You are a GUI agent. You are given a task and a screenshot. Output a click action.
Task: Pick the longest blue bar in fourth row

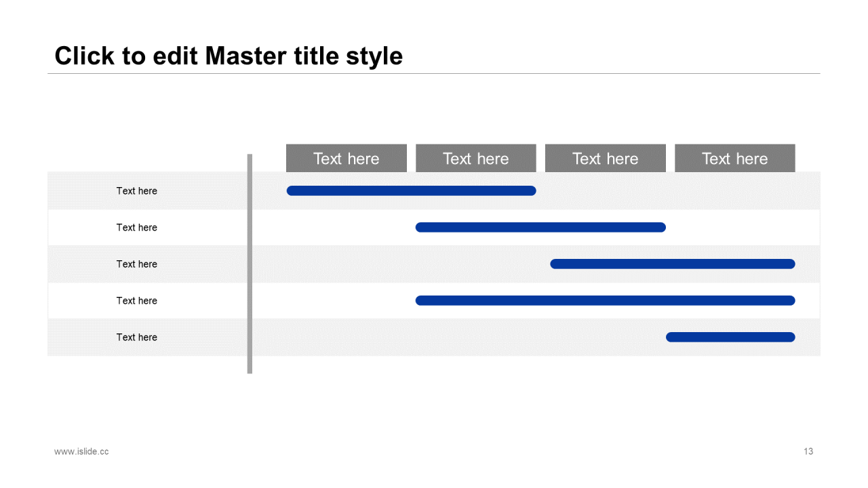pos(605,300)
